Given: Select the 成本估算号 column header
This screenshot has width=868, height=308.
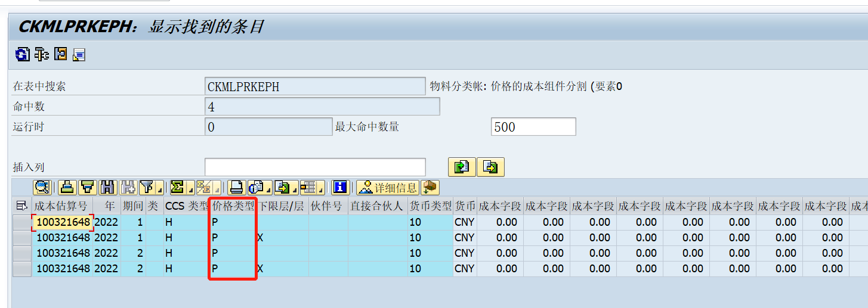Looking at the screenshot, I should click(62, 206).
